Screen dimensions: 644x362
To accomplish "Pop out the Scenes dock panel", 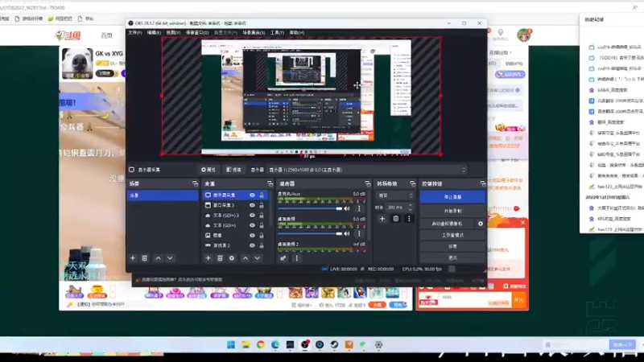I will (x=195, y=183).
